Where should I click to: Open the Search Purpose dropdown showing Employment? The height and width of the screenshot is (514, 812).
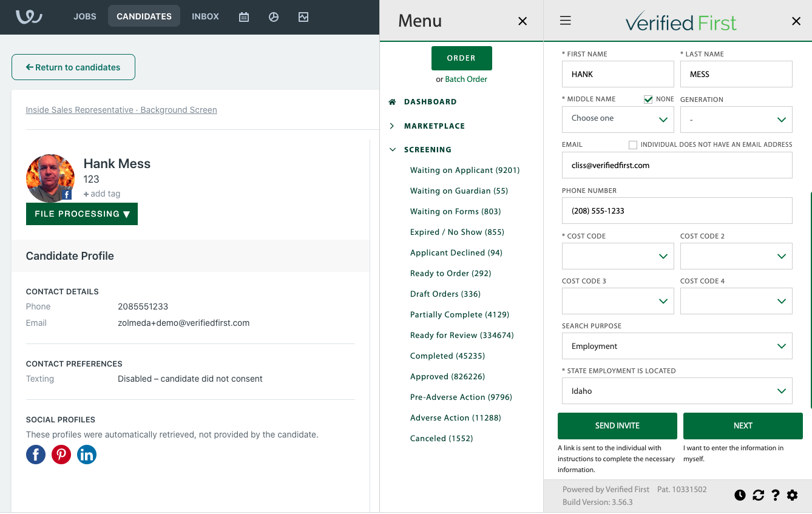(x=677, y=346)
